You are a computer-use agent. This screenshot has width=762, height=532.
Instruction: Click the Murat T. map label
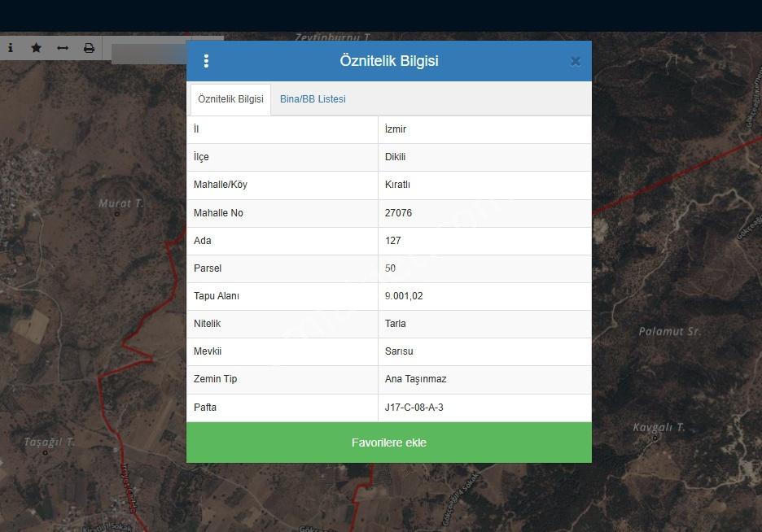(121, 203)
